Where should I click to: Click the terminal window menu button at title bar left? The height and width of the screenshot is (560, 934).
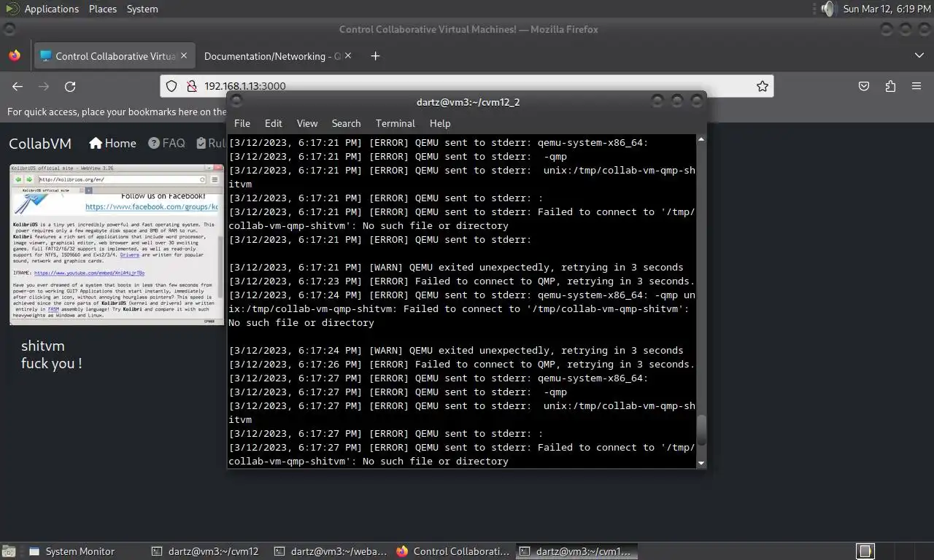pyautogui.click(x=236, y=101)
